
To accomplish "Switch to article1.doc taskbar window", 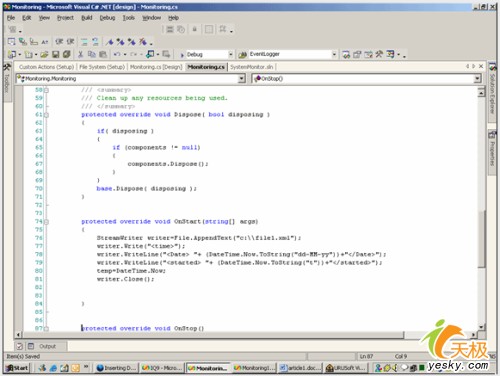I will pos(301,368).
